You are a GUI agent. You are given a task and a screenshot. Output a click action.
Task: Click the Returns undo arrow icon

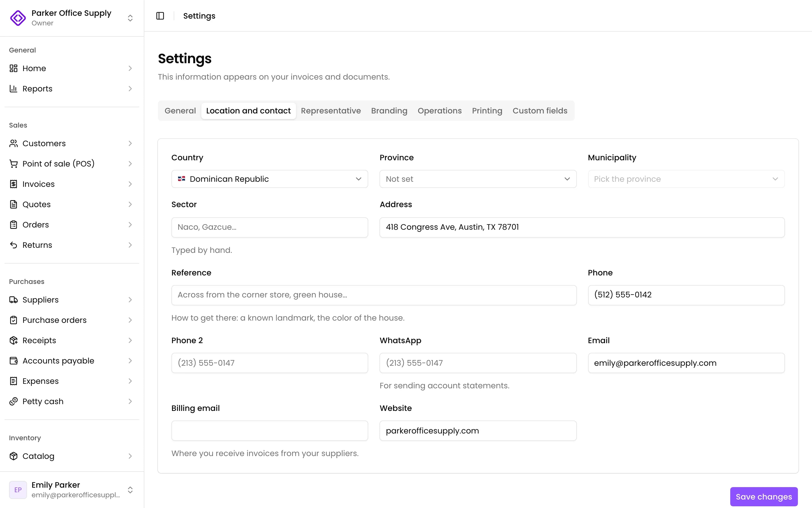pos(14,245)
